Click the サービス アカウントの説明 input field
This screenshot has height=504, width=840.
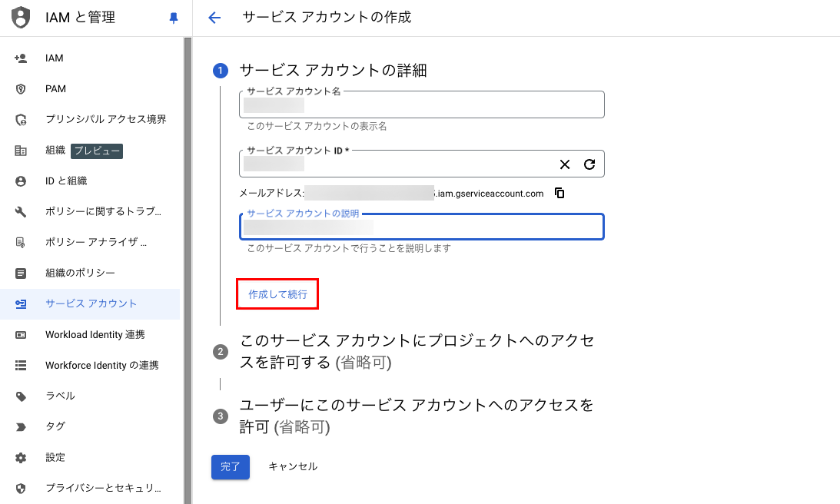(x=421, y=226)
